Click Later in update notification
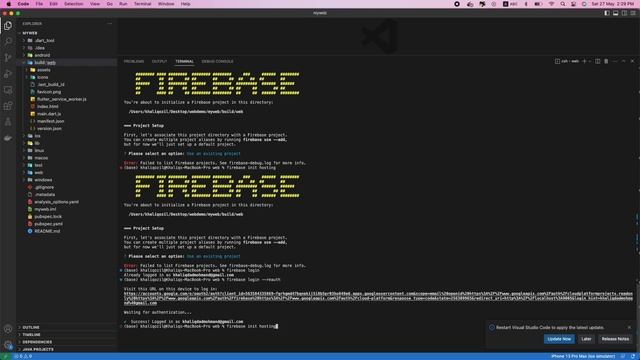The width and height of the screenshot is (640, 360). tap(586, 339)
